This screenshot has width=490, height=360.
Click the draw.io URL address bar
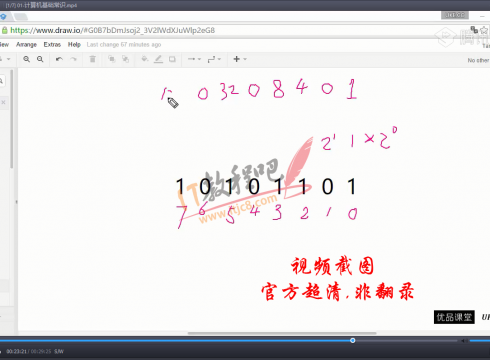click(x=113, y=30)
